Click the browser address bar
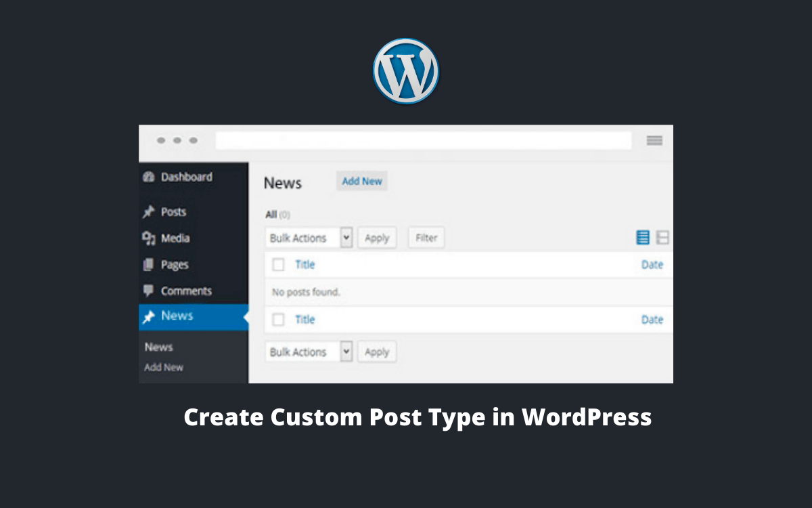 point(424,140)
